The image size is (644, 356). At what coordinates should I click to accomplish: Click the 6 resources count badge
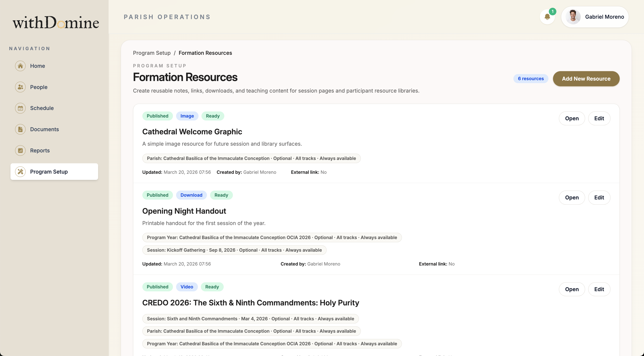pyautogui.click(x=531, y=79)
